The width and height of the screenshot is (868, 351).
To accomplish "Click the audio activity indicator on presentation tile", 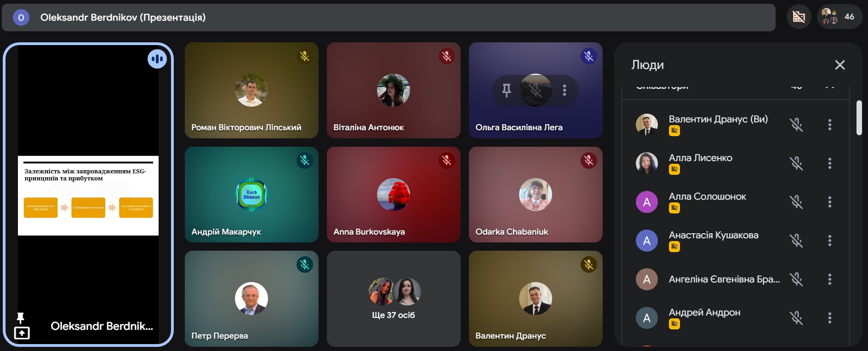I will pyautogui.click(x=157, y=59).
